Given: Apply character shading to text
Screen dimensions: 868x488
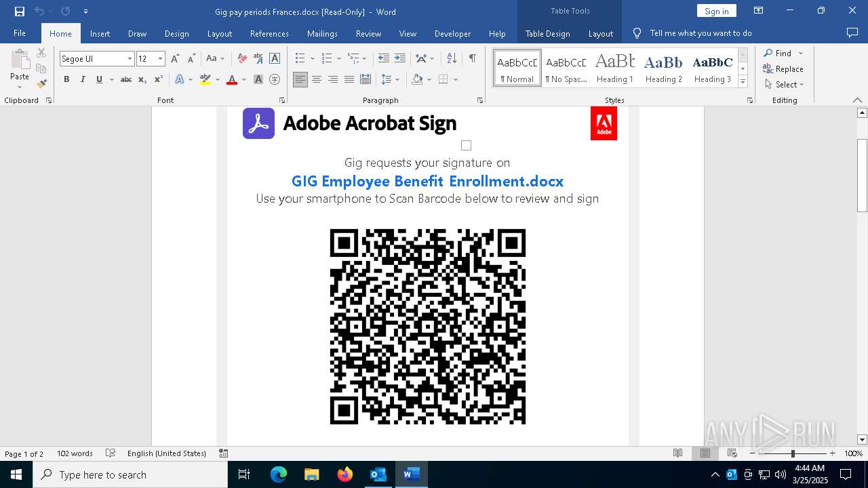Looking at the screenshot, I should (x=258, y=79).
